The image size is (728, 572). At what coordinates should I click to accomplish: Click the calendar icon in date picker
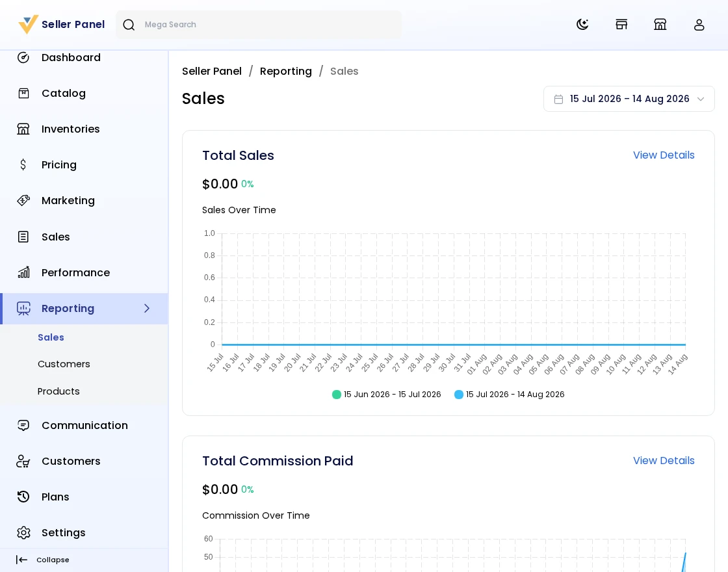point(558,99)
